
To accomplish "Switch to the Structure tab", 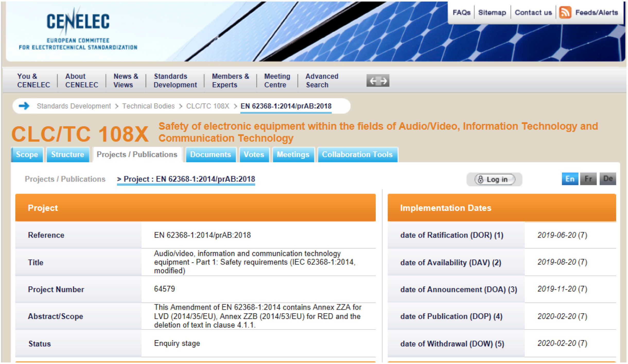I will [x=68, y=154].
